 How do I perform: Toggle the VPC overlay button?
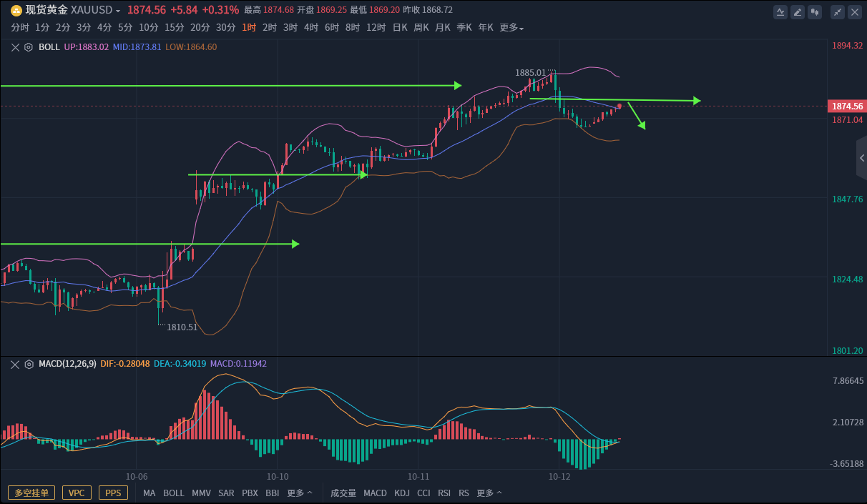point(77,493)
